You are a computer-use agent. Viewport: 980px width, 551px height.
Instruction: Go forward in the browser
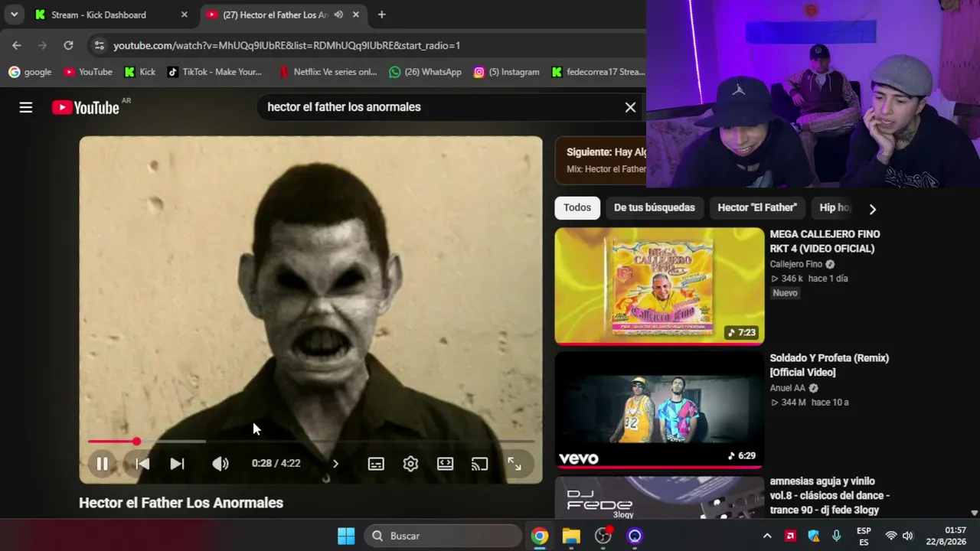pyautogui.click(x=42, y=45)
